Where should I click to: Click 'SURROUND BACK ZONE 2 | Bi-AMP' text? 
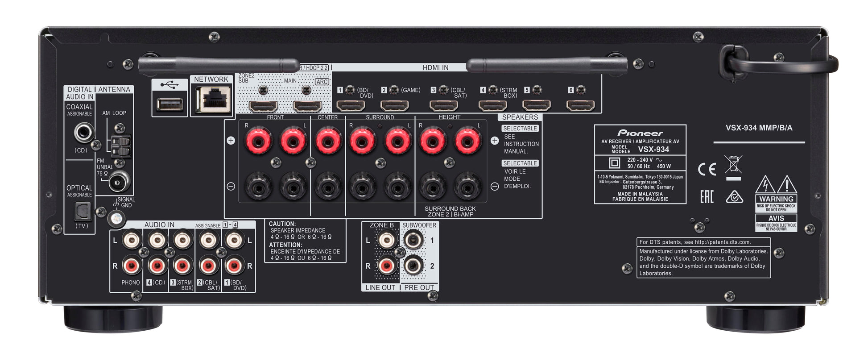[x=450, y=212]
